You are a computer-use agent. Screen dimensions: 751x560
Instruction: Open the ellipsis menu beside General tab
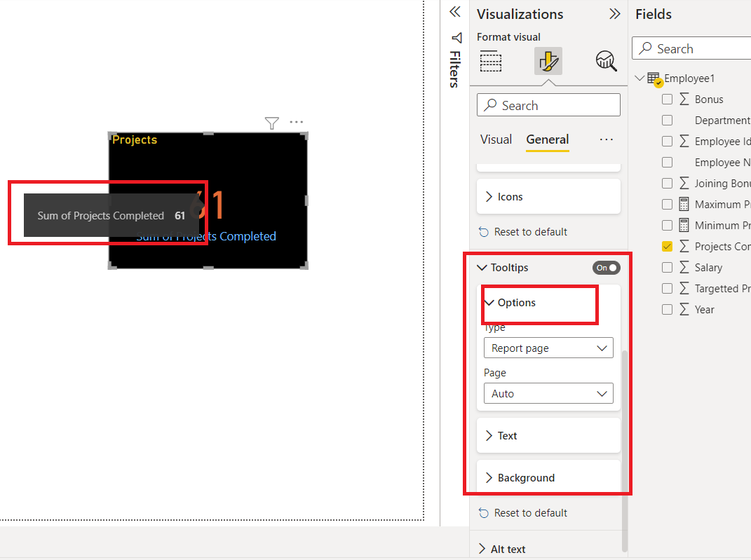[607, 139]
